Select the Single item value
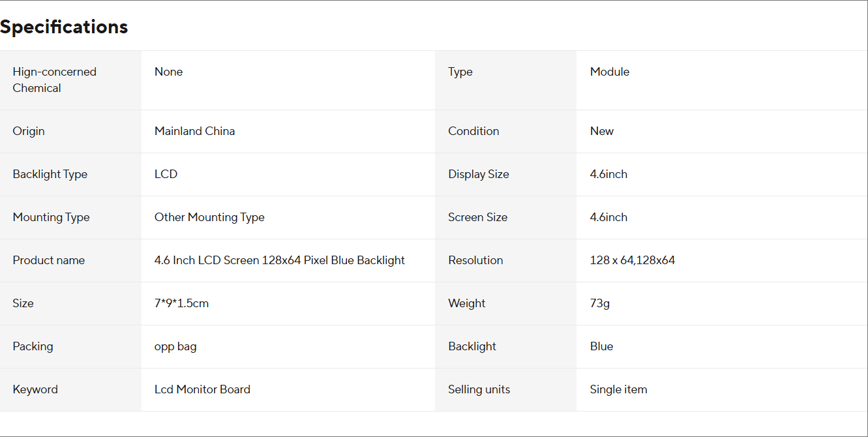868x437 pixels. (618, 389)
